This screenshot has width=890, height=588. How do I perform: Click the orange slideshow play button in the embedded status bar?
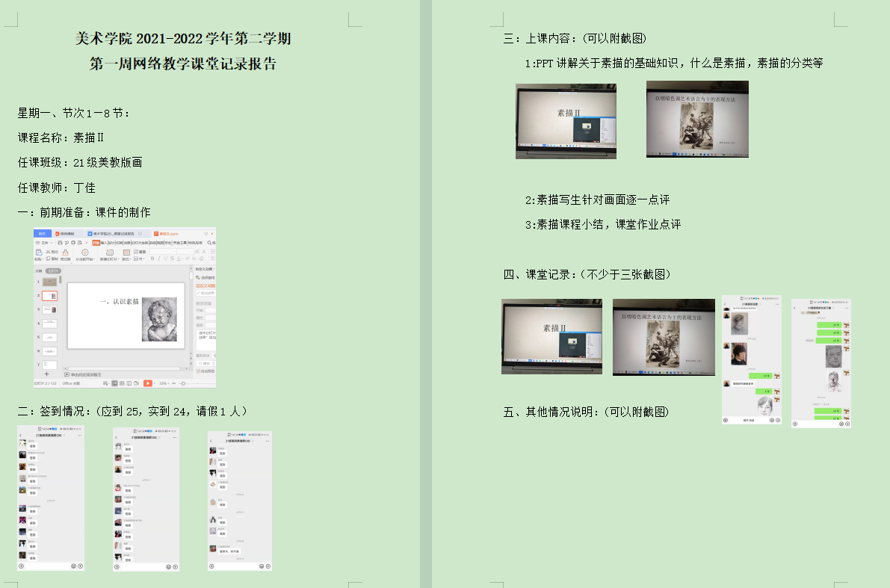(147, 383)
